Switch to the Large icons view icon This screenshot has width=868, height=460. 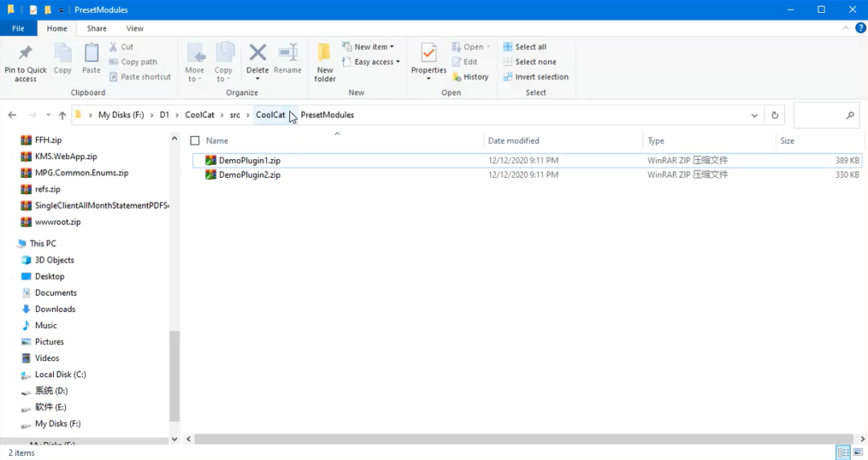(x=858, y=453)
